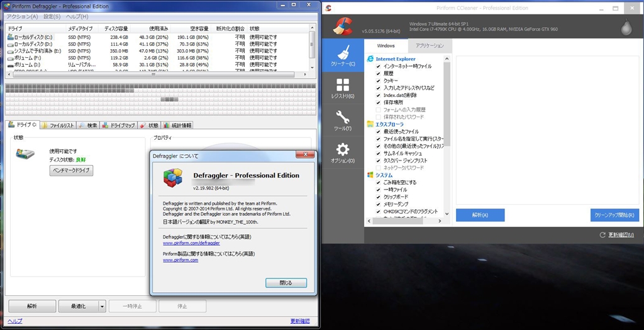
Task: Sort the drive list by 断片化の割合 column
Action: pyautogui.click(x=230, y=29)
